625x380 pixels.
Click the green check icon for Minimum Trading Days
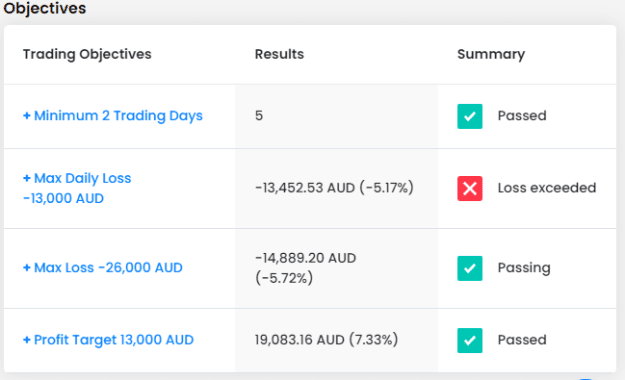[470, 116]
